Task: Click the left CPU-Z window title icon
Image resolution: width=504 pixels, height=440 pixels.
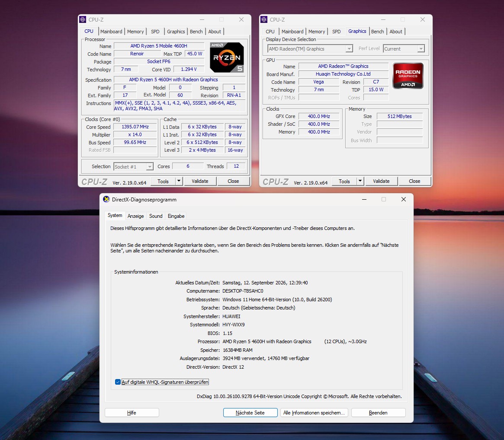Action: (x=83, y=19)
